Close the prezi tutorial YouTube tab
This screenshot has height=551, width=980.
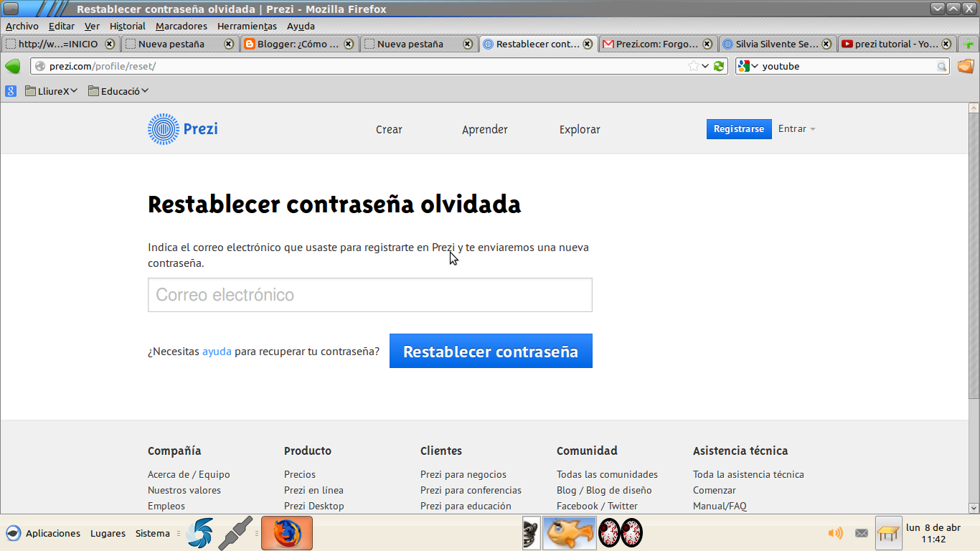point(946,44)
